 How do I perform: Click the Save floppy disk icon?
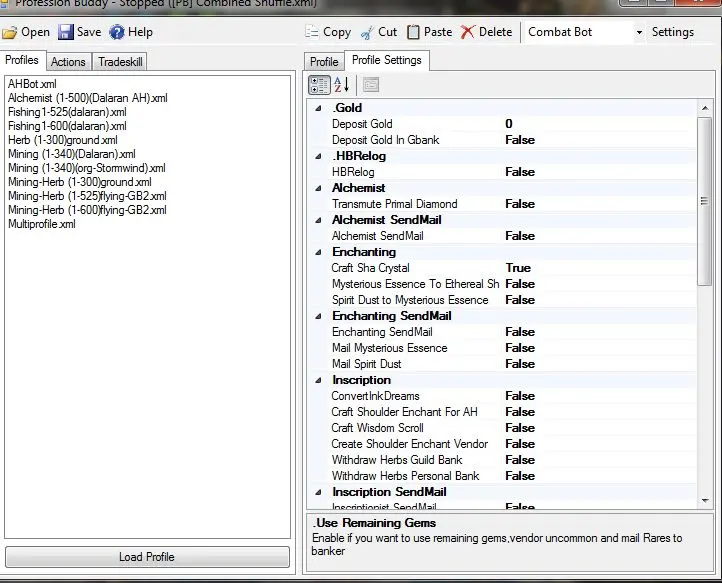coord(65,32)
